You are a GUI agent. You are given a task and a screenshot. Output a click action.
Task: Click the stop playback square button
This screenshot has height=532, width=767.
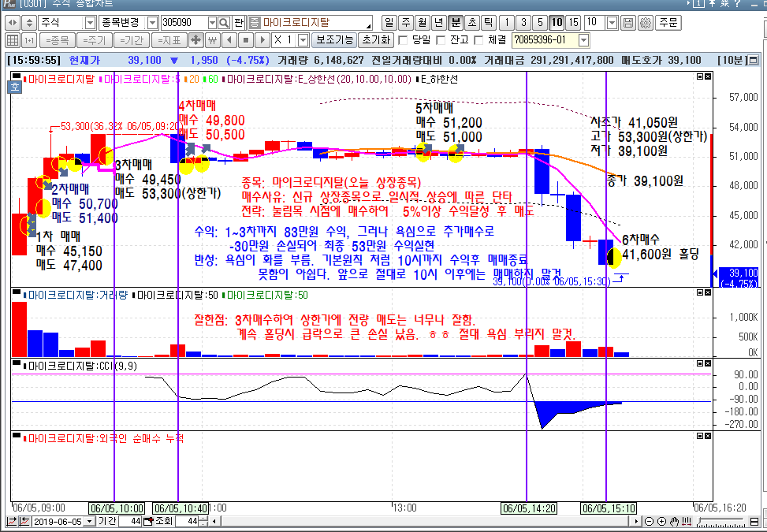coord(246,40)
